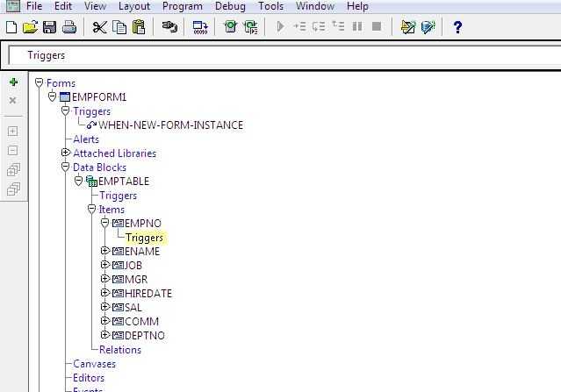Open the Program menu
Screen dimensions: 561x392
[x=183, y=6]
